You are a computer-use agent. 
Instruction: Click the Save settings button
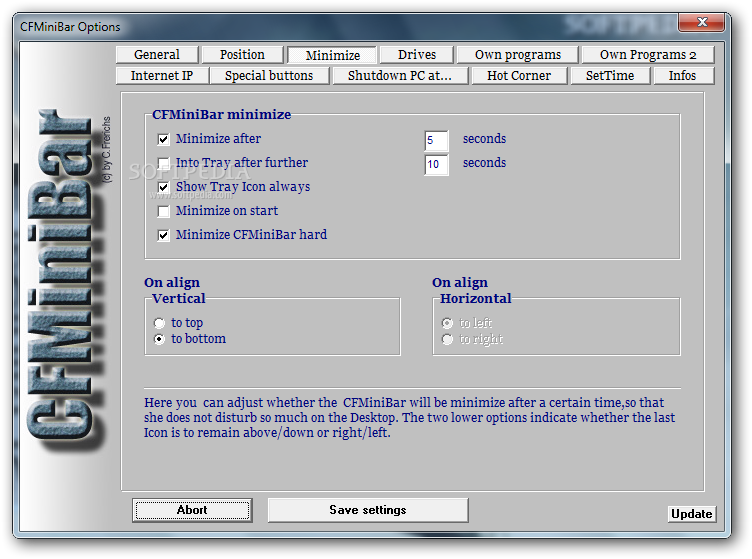click(368, 510)
